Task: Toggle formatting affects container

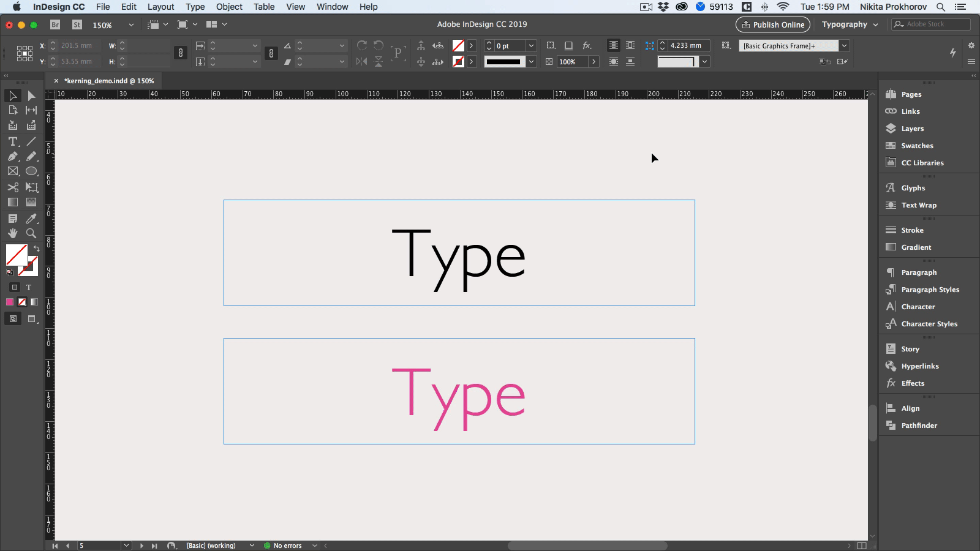Action: click(x=15, y=287)
